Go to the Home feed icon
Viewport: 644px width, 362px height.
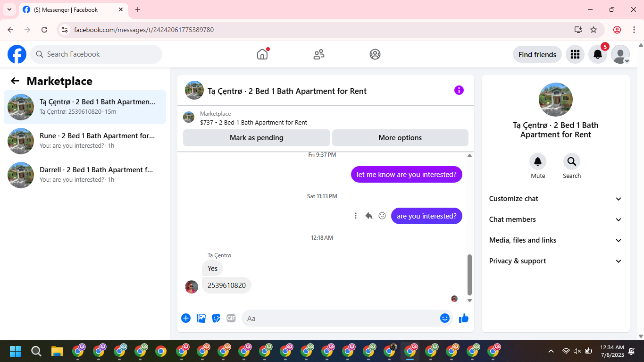(262, 54)
